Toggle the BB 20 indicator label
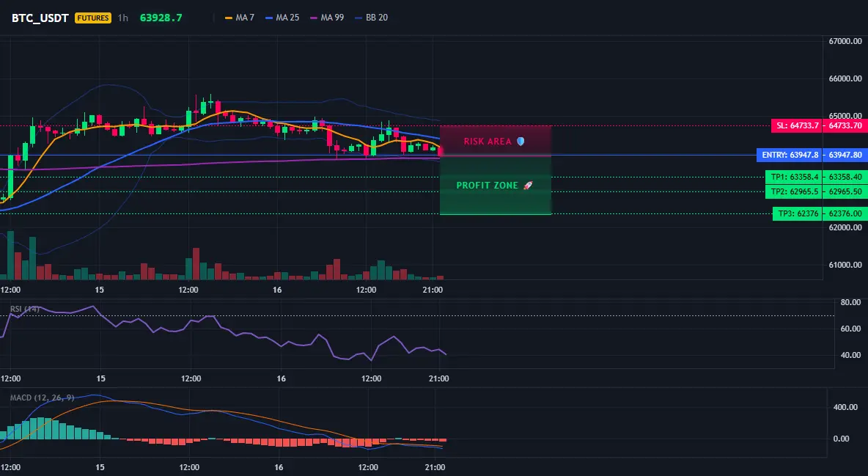 (376, 18)
